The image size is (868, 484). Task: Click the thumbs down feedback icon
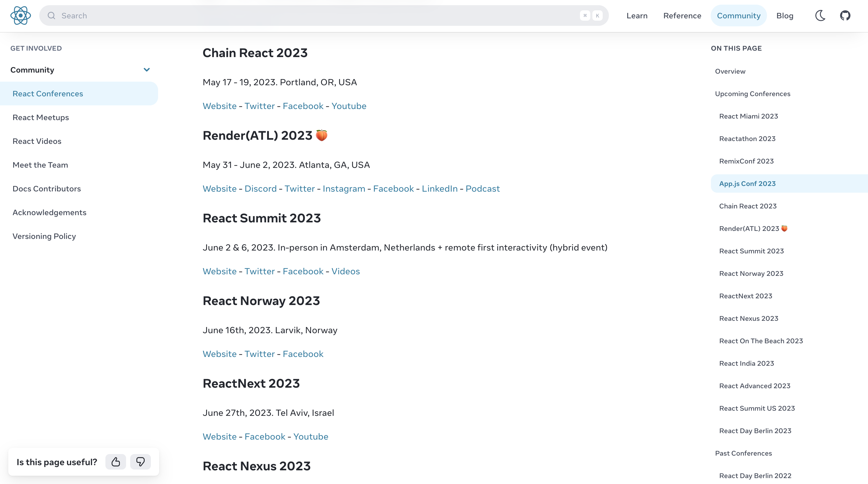[x=141, y=462]
